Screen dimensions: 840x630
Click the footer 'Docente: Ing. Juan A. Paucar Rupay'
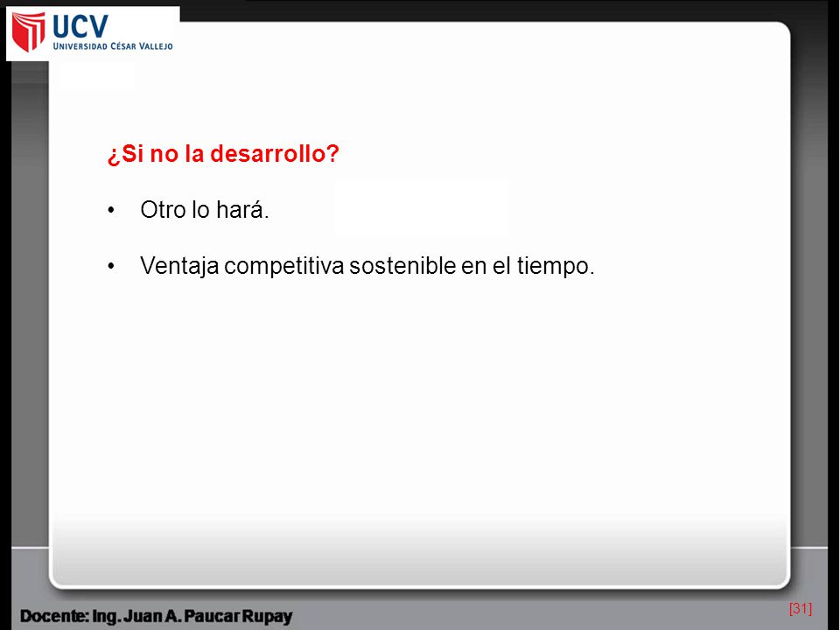pyautogui.click(x=157, y=616)
